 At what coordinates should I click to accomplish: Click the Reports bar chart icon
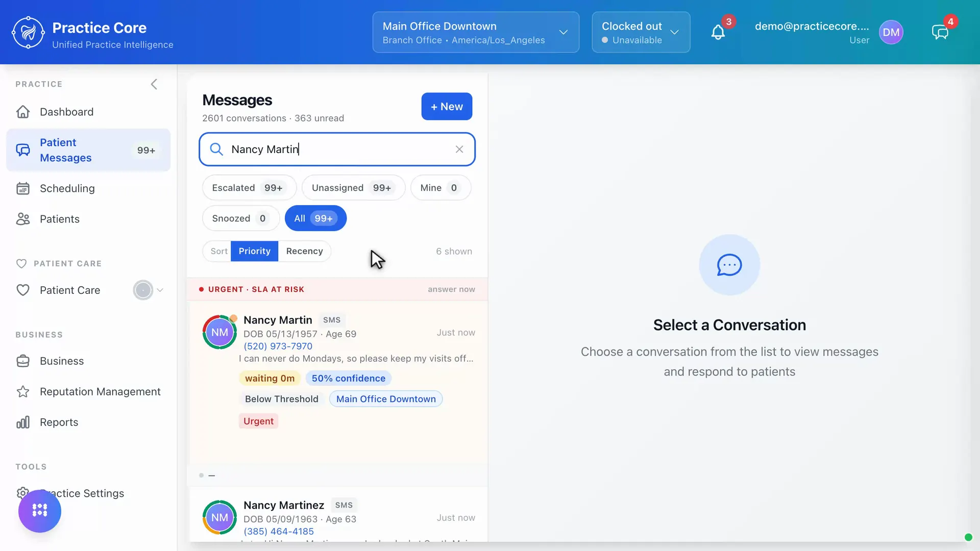(23, 422)
